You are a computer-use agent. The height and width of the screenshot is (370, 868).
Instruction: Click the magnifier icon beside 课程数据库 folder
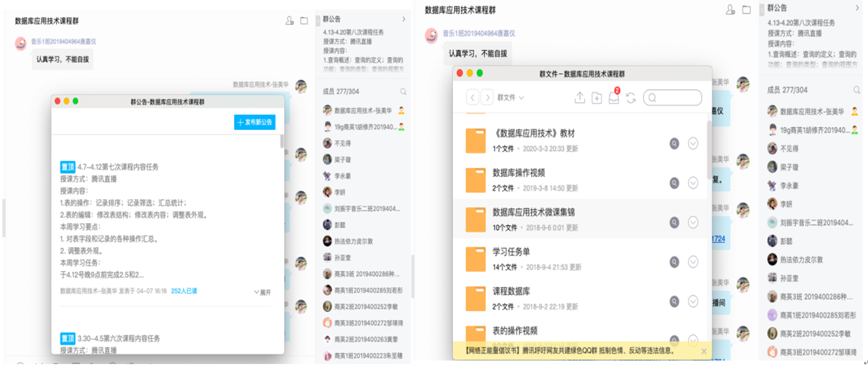pos(674,301)
